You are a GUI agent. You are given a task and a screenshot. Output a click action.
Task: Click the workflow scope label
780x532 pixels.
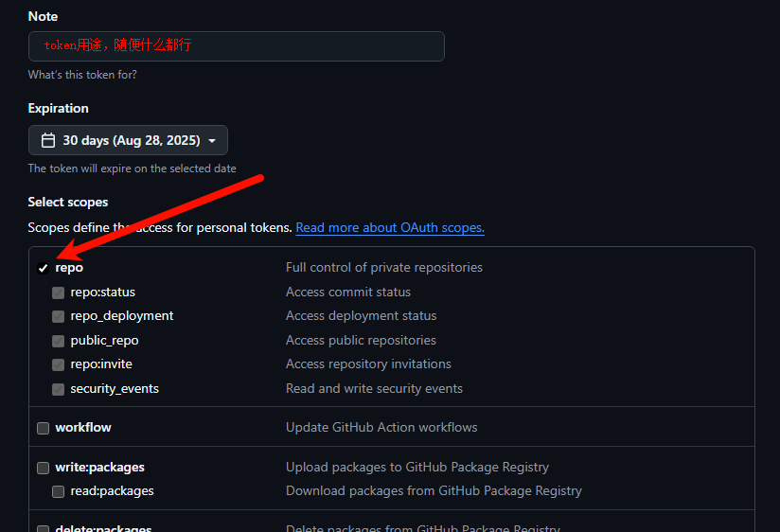(x=83, y=428)
